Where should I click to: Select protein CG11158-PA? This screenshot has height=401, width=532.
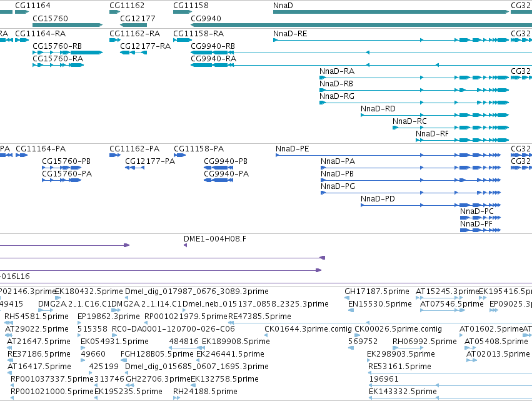click(199, 149)
